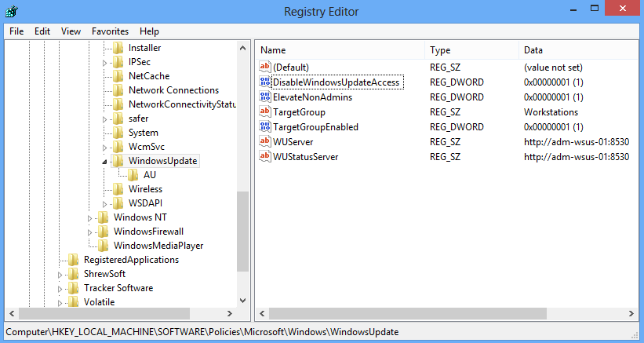Click the tree pane scroll down arrow
Screen dimensions: 644x343
pos(242,301)
